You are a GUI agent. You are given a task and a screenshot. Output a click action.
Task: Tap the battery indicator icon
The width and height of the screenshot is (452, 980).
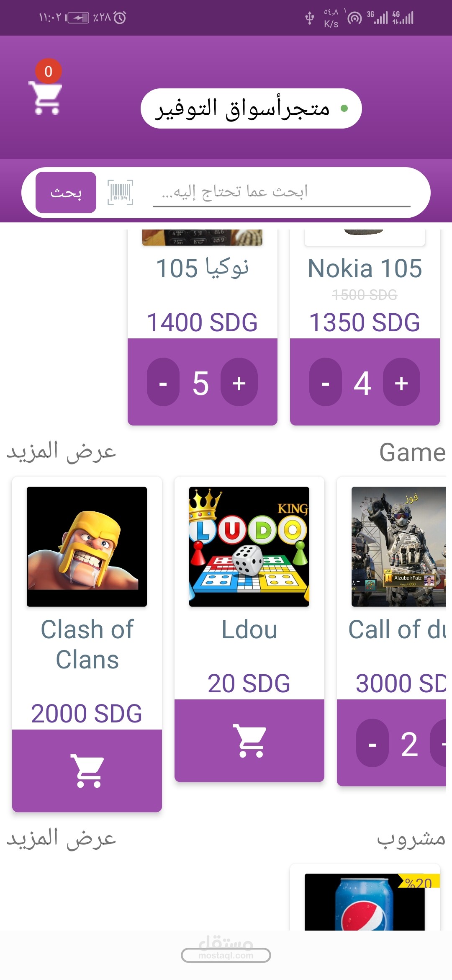(x=78, y=18)
